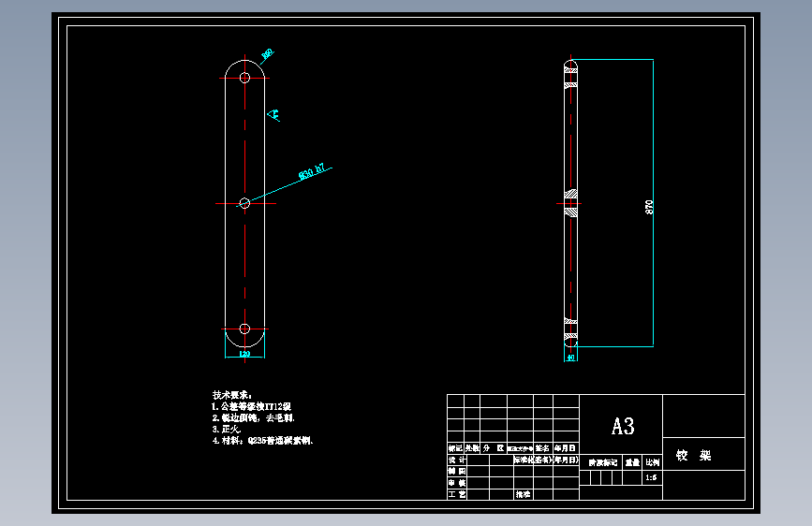Select the '技术要求' heading text
The height and width of the screenshot is (526, 812).
click(x=232, y=395)
